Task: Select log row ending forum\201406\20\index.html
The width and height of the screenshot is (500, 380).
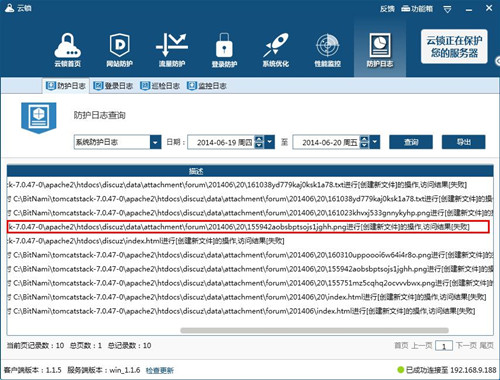Action: (250, 297)
